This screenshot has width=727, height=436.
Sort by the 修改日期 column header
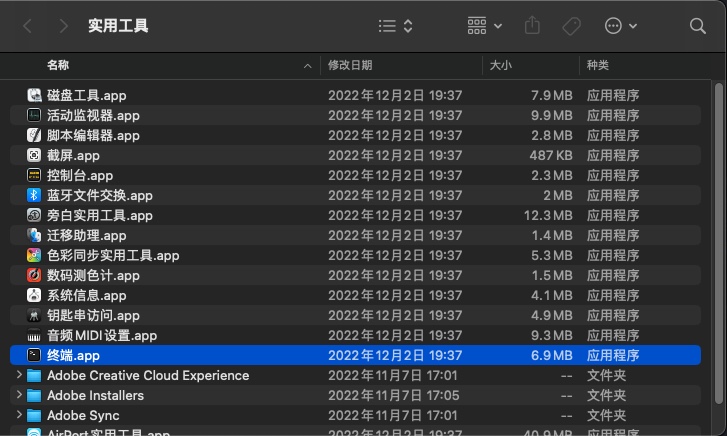pyautogui.click(x=350, y=65)
